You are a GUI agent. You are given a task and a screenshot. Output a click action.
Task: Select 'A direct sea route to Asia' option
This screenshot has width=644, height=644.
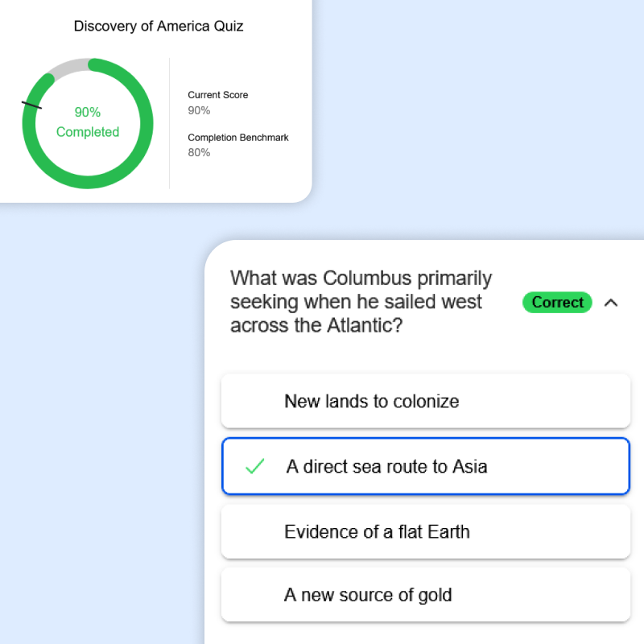pyautogui.click(x=425, y=466)
